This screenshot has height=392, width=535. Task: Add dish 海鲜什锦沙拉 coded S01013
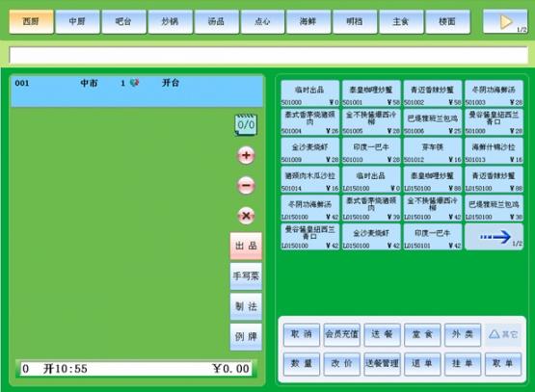click(494, 150)
